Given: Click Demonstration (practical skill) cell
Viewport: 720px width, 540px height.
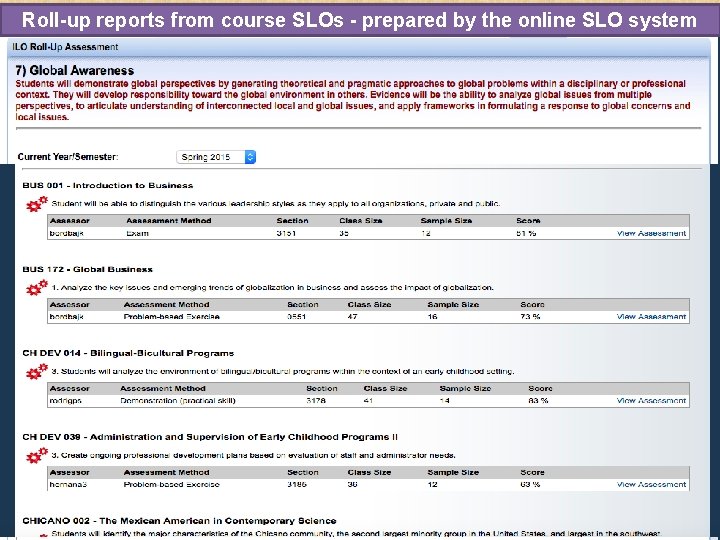Looking at the screenshot, I should [x=178, y=401].
